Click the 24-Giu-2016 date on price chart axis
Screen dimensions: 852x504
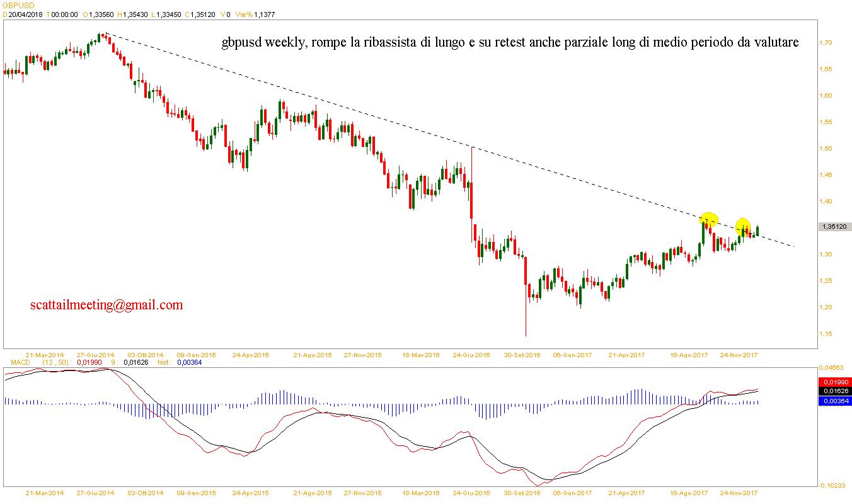tap(472, 355)
